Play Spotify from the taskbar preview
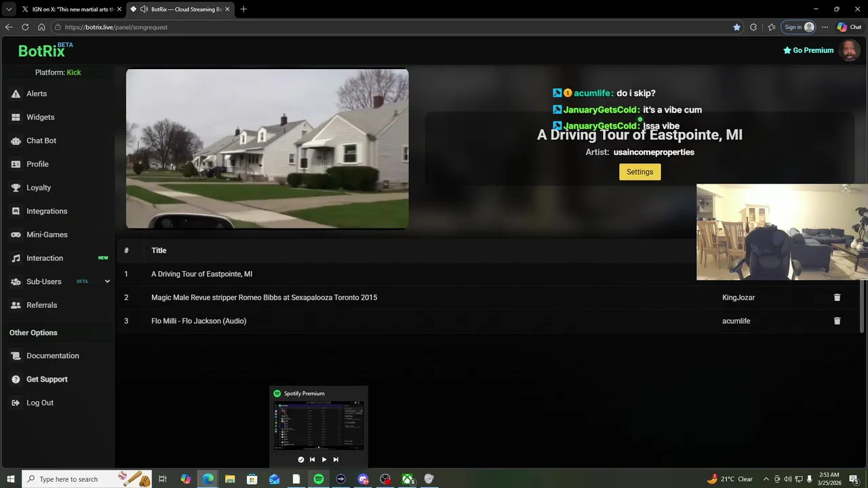The width and height of the screenshot is (868, 488). point(324,460)
